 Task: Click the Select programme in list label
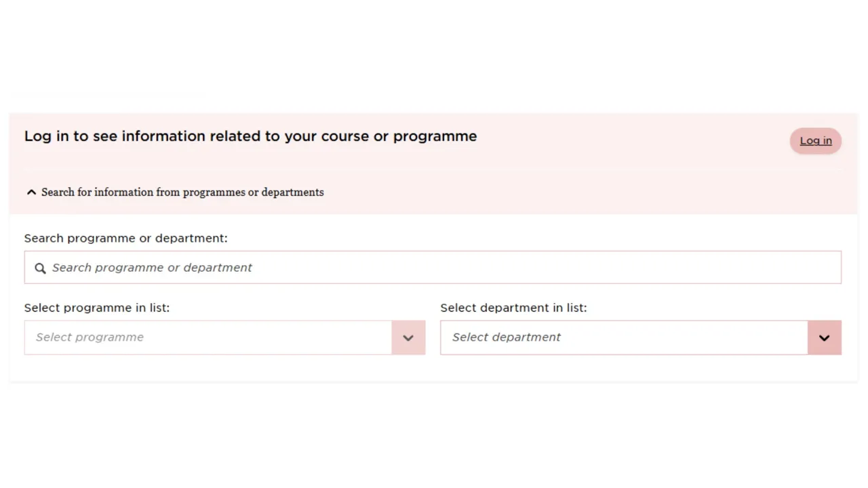tap(96, 307)
